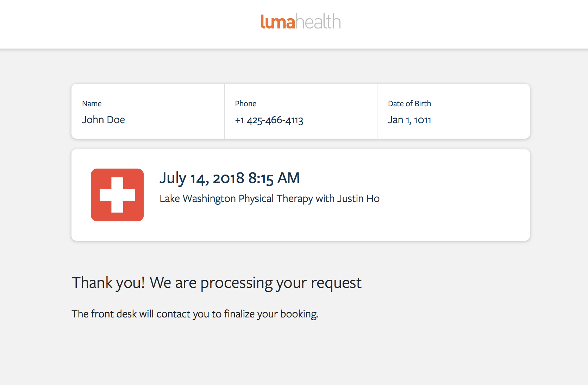588x385 pixels.
Task: Click Lake Washington Physical Therapy with Justin Ho
Action: pos(270,198)
